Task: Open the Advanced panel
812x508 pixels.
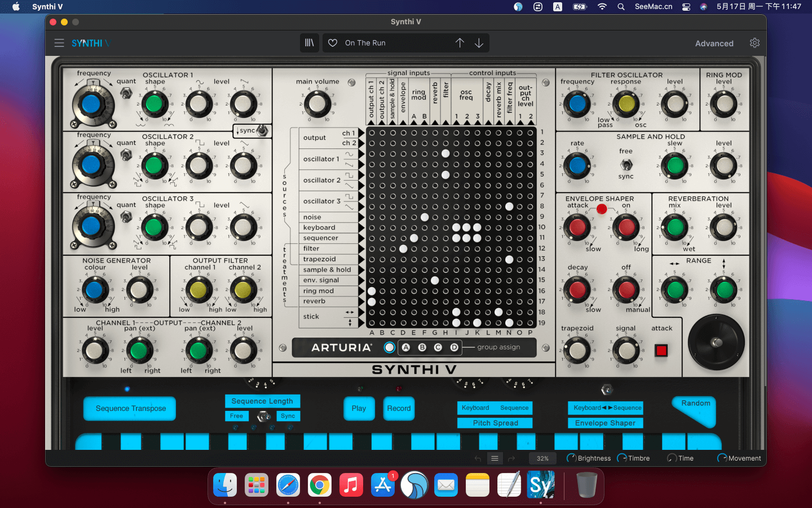Action: pyautogui.click(x=714, y=43)
